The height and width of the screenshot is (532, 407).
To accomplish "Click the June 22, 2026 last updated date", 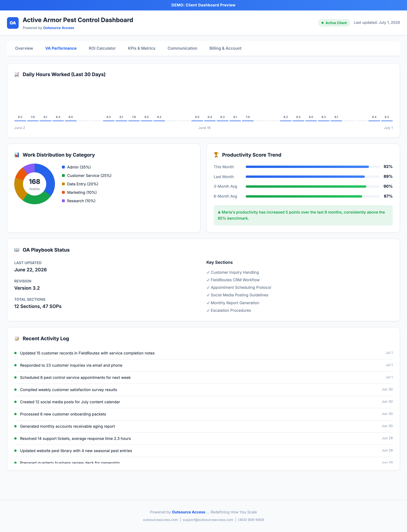I will 31,270.
